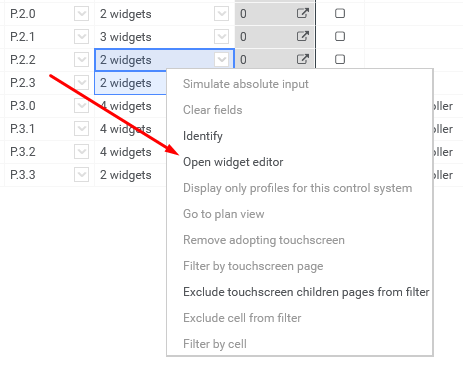Select Exclude touchscreen children pages from filter
463x369 pixels.
pyautogui.click(x=306, y=292)
